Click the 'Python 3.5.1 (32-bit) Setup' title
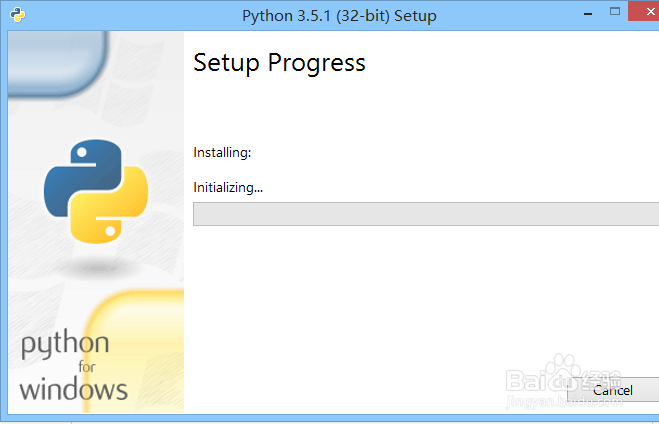This screenshot has width=659, height=424. [x=339, y=16]
